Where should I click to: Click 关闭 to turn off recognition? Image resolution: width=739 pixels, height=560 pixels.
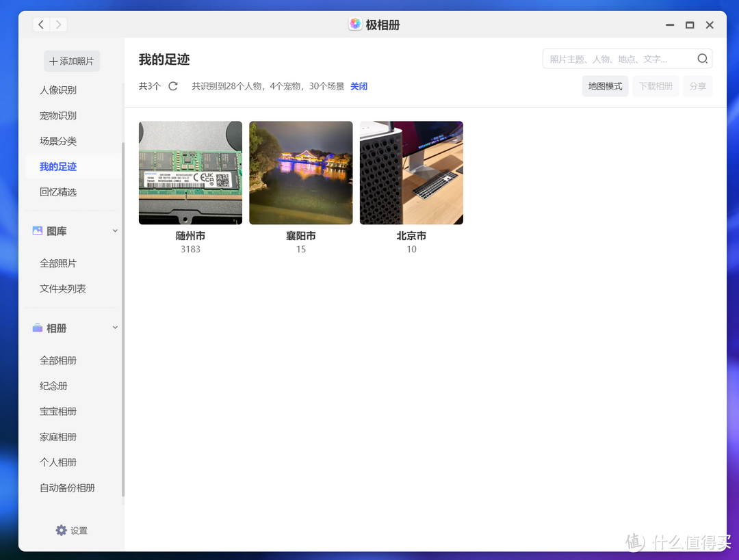[x=359, y=86]
